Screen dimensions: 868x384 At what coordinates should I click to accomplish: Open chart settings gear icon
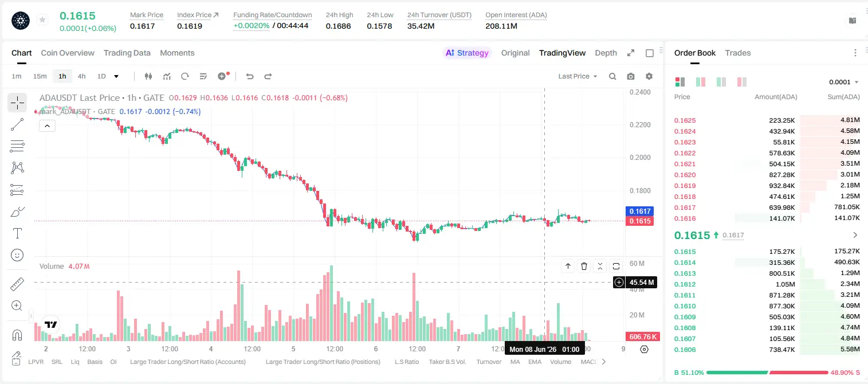click(649, 76)
